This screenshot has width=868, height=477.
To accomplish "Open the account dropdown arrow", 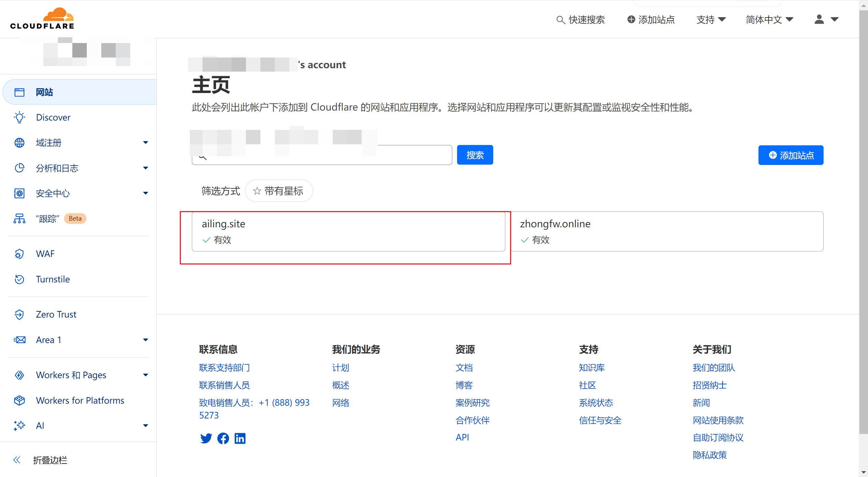I will pos(834,20).
